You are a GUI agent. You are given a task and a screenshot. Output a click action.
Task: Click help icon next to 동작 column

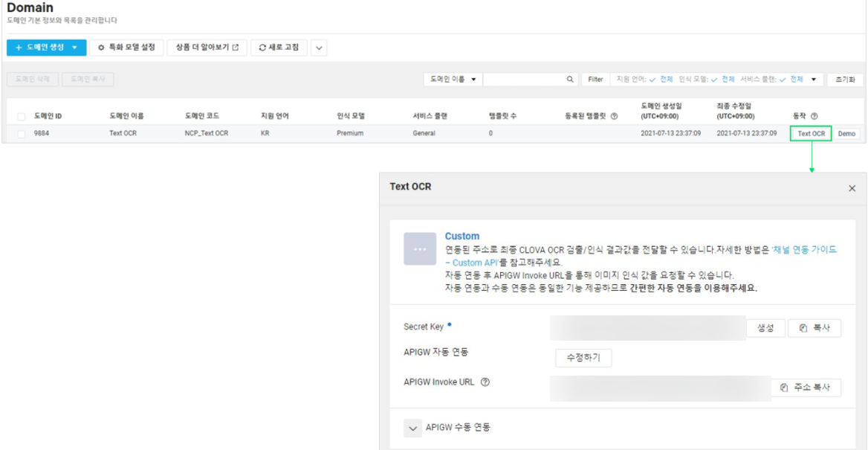tap(814, 116)
